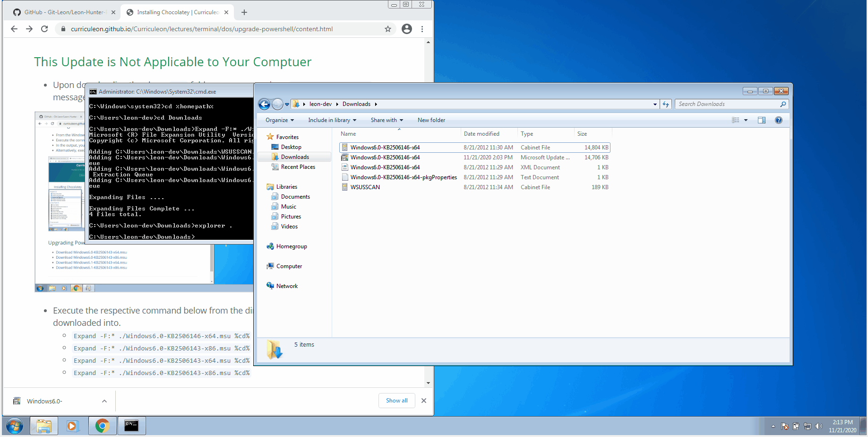Click leon-dev in address breadcrumb
The width and height of the screenshot is (868, 437).
click(320, 104)
